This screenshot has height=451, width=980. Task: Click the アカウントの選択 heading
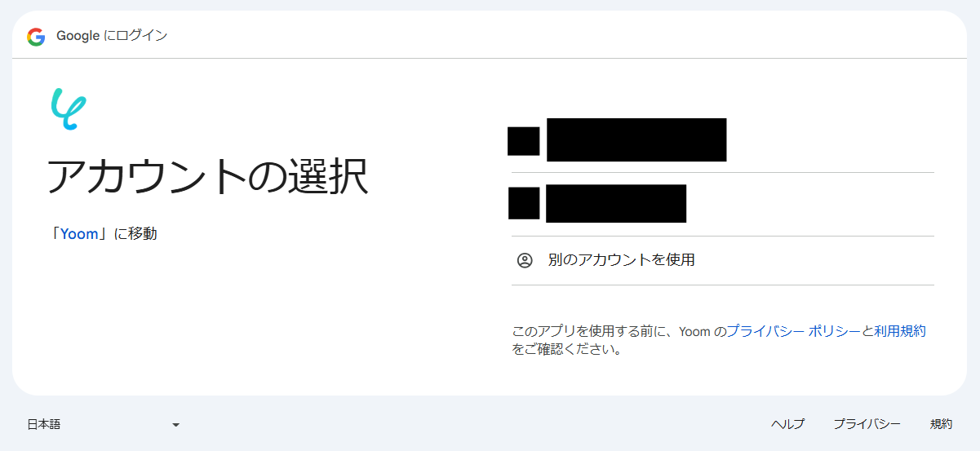point(207,176)
